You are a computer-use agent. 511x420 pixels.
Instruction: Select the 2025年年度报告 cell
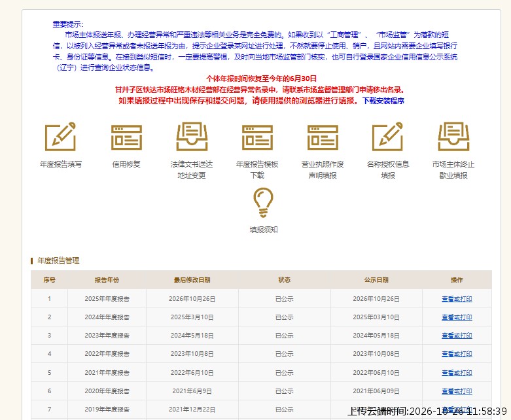(x=107, y=299)
